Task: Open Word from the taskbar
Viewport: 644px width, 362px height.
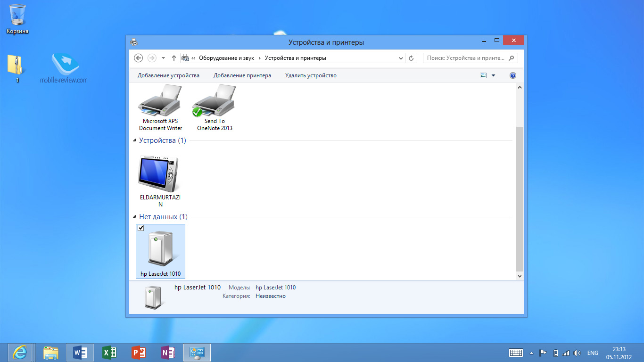Action: tap(80, 353)
